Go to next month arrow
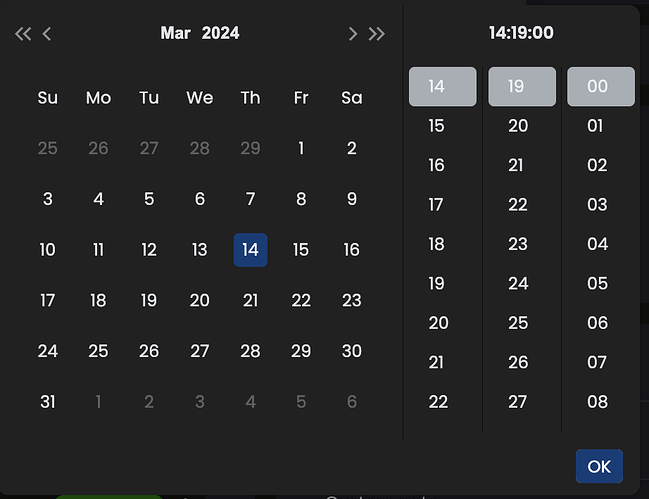 [x=352, y=34]
